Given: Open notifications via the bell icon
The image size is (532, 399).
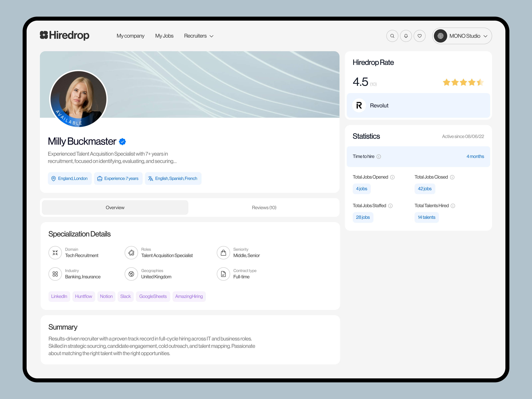Looking at the screenshot, I should point(406,36).
